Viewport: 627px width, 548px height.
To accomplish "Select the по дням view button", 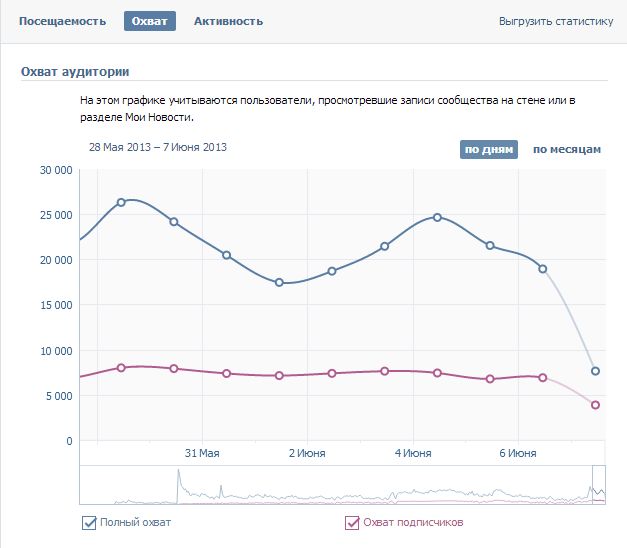I will click(x=489, y=149).
